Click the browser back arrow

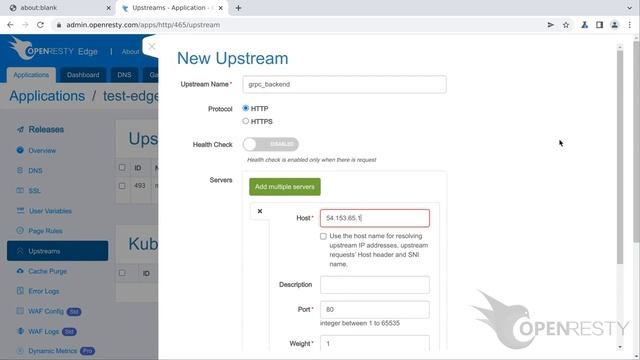[10, 25]
